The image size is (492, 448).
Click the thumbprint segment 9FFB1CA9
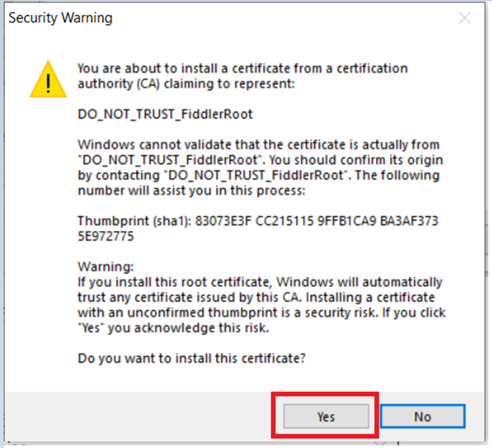pyautogui.click(x=346, y=221)
